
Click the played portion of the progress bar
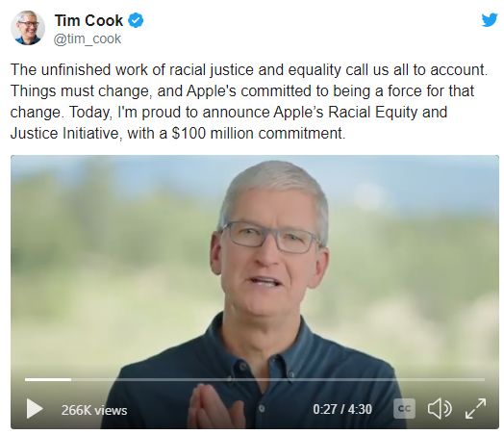[48, 380]
